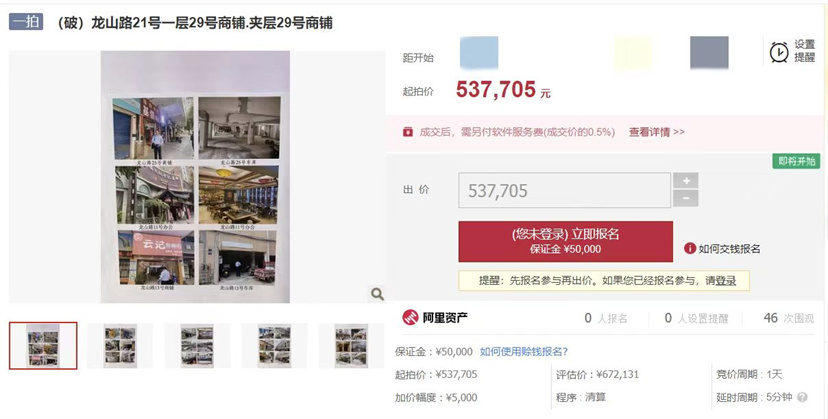
Task: Open 如何使用赊钱报名? link
Action: pyautogui.click(x=524, y=351)
